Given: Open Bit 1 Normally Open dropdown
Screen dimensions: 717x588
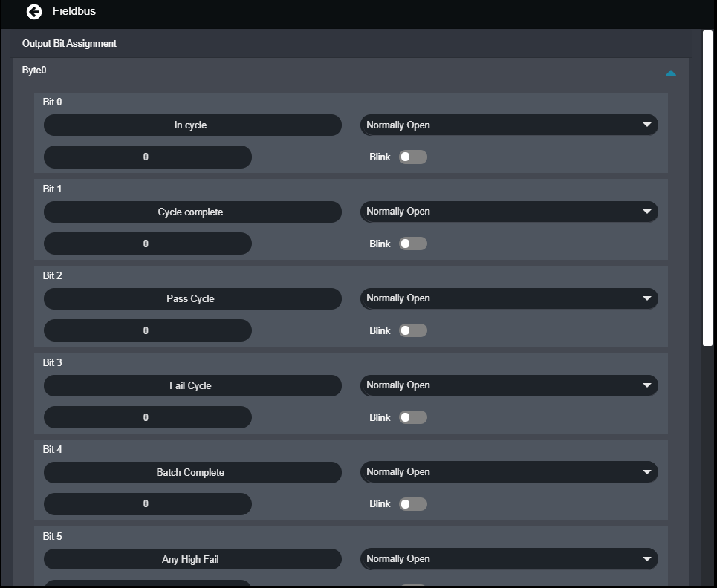Looking at the screenshot, I should pos(509,212).
